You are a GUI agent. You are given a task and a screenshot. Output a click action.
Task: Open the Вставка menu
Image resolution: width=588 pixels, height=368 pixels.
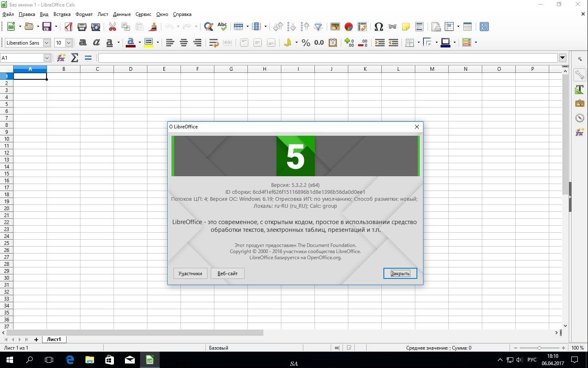coord(62,14)
